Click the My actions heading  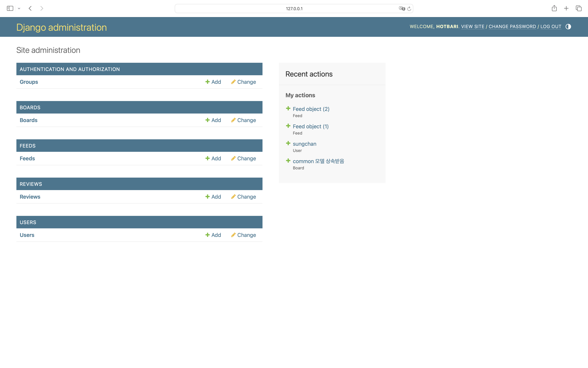click(x=300, y=95)
